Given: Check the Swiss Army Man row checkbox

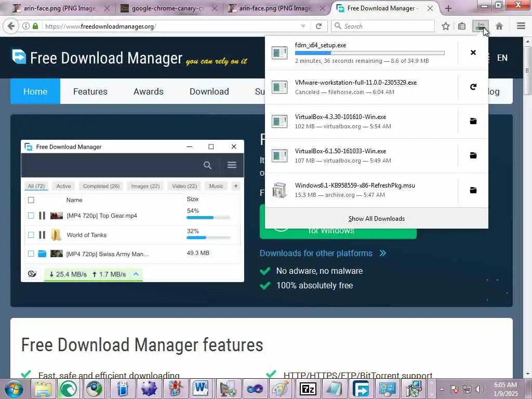Looking at the screenshot, I should click(31, 254).
